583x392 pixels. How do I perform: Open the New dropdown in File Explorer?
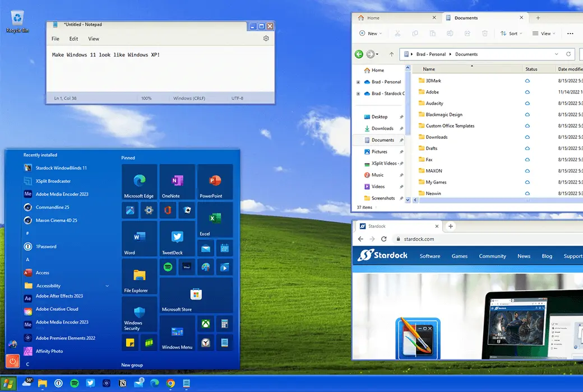[x=371, y=34]
